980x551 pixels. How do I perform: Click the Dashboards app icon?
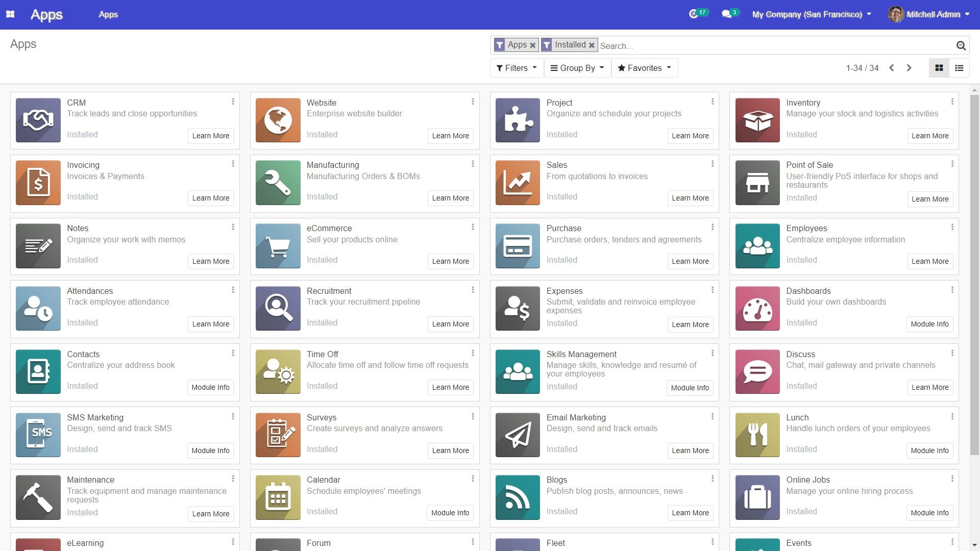point(756,308)
